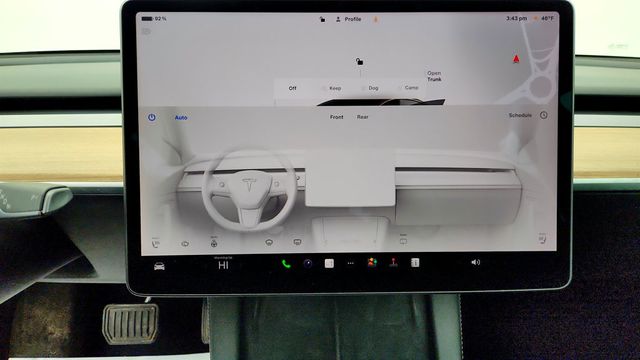Tap the unlock icon above the car

click(359, 62)
